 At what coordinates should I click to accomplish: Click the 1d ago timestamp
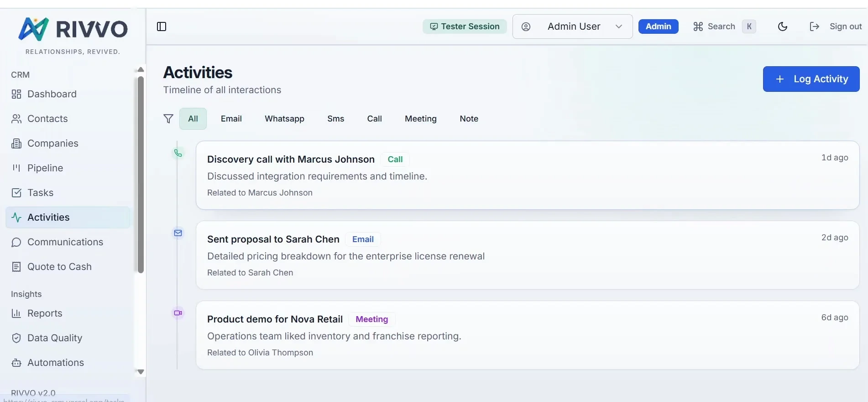(835, 158)
